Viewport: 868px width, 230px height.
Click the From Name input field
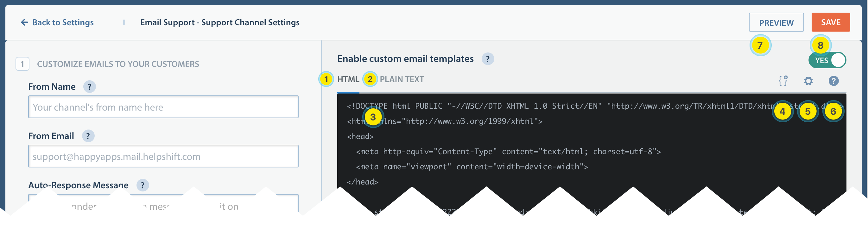coord(163,107)
